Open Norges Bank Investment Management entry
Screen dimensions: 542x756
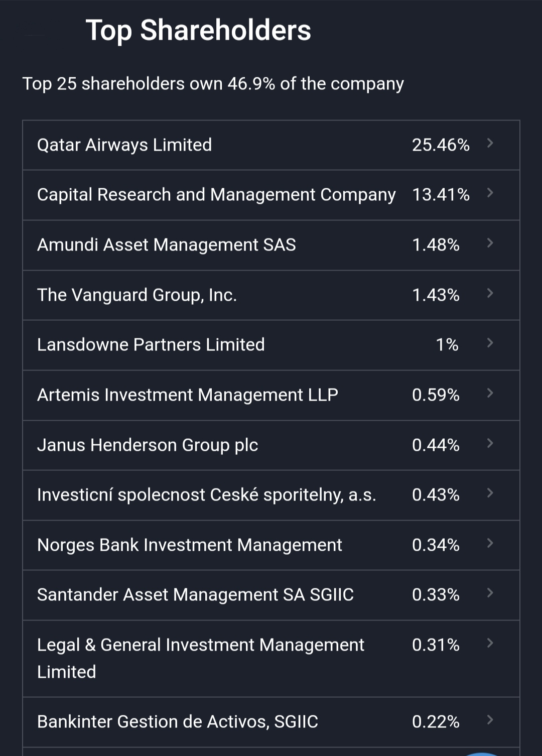pyautogui.click(x=190, y=545)
